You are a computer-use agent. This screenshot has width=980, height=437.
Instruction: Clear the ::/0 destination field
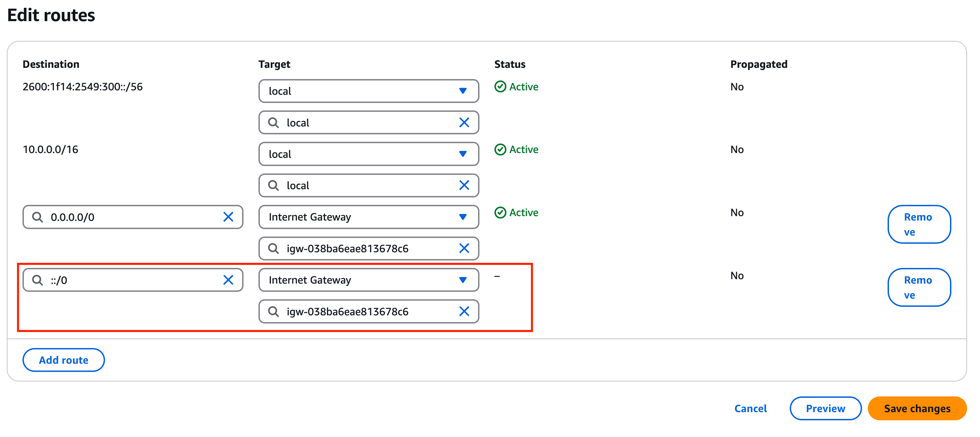coord(228,280)
